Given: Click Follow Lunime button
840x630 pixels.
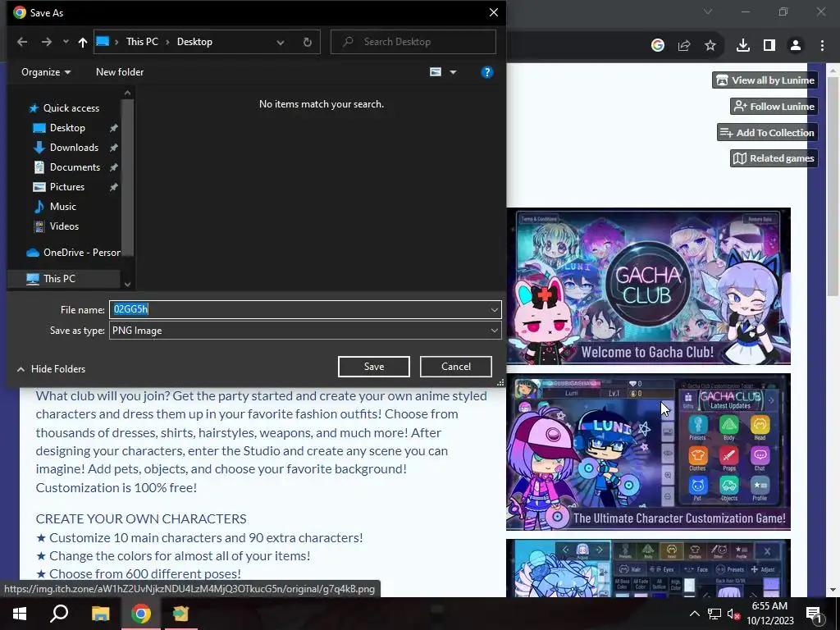Looking at the screenshot, I should [774, 106].
